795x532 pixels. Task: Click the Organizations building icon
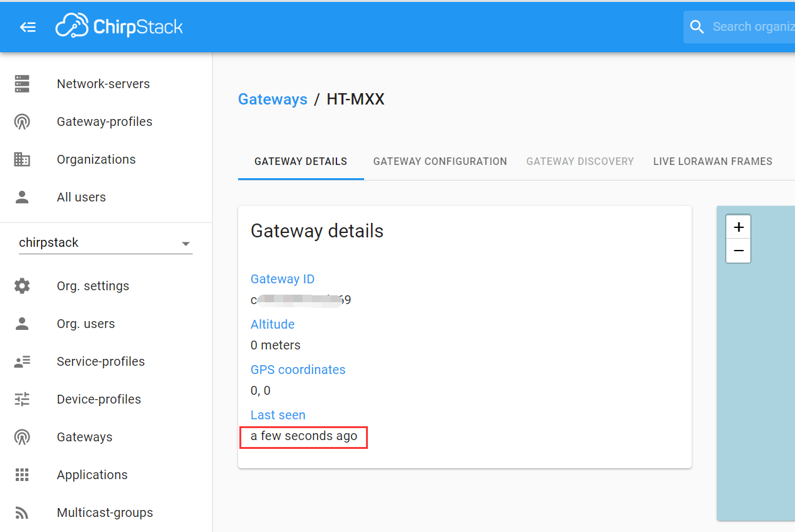pos(22,159)
